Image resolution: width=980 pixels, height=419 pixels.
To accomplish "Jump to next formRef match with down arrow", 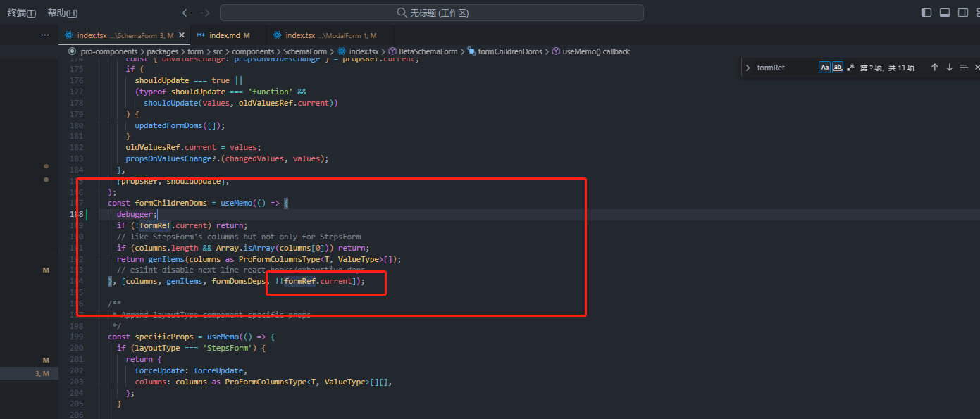I will 950,67.
